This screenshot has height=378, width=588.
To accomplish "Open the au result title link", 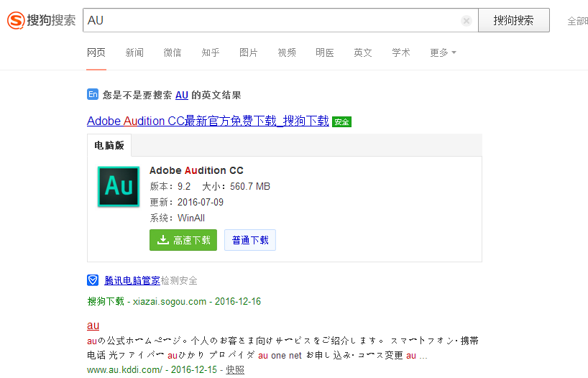I will [93, 325].
